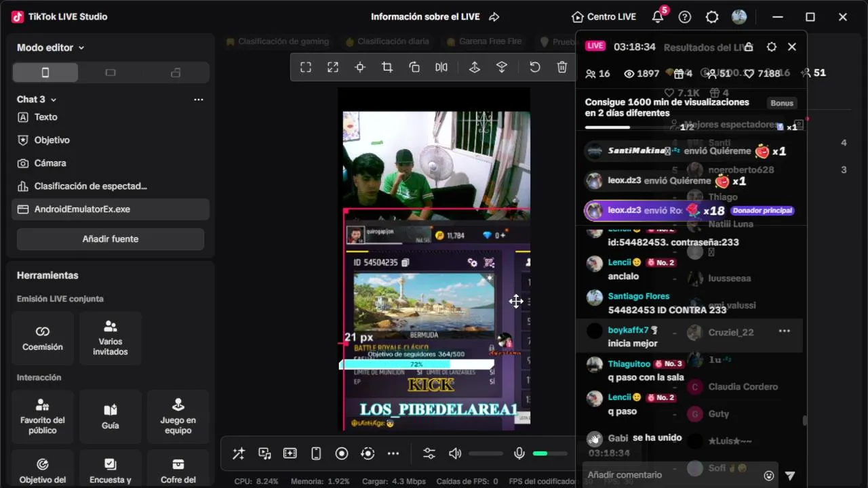Open the notifications bell
This screenshot has width=868, height=488.
tap(658, 17)
